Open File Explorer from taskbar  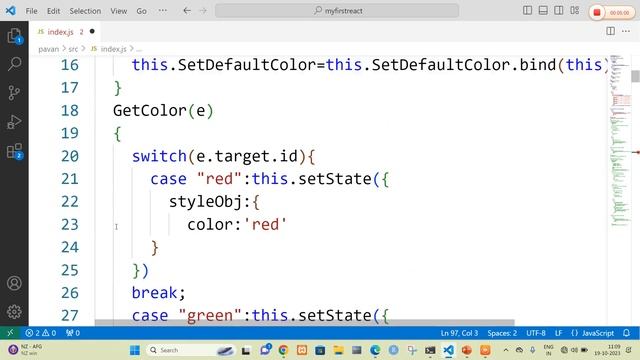click(x=338, y=350)
